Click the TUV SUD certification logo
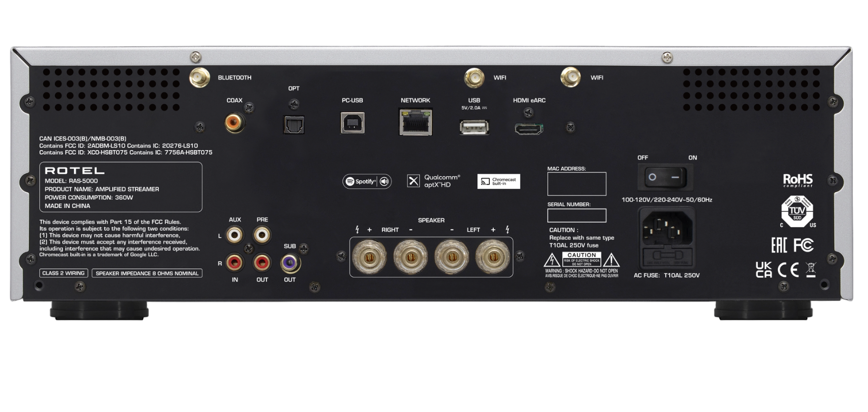The width and height of the screenshot is (868, 412). pyautogui.click(x=797, y=211)
